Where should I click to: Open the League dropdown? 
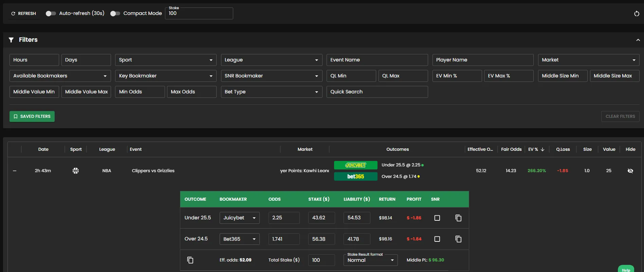[x=272, y=60]
